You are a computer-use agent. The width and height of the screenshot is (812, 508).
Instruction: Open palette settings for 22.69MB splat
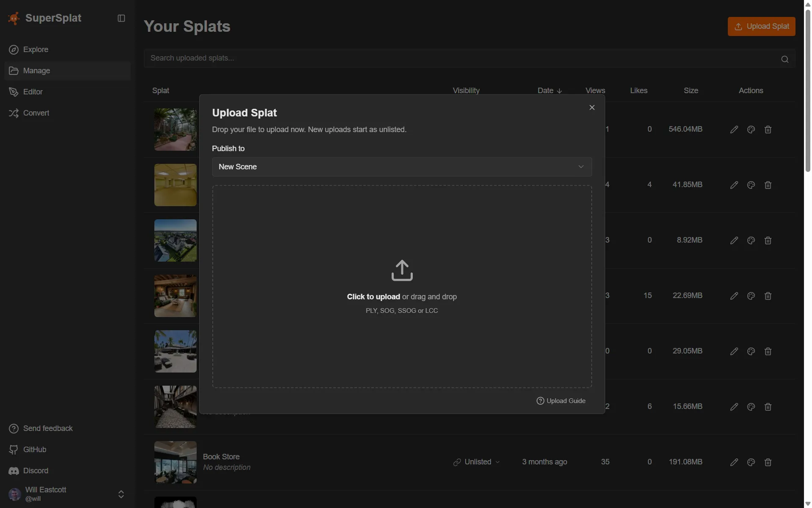pyautogui.click(x=751, y=296)
